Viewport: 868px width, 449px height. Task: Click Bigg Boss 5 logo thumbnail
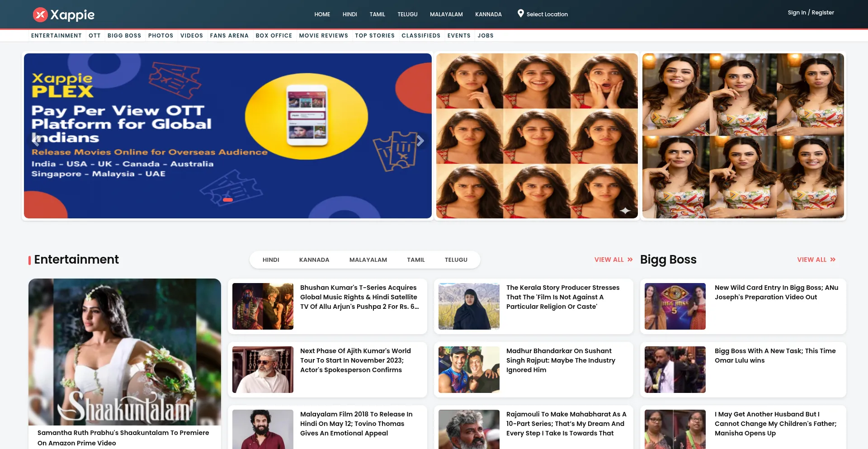pos(675,306)
